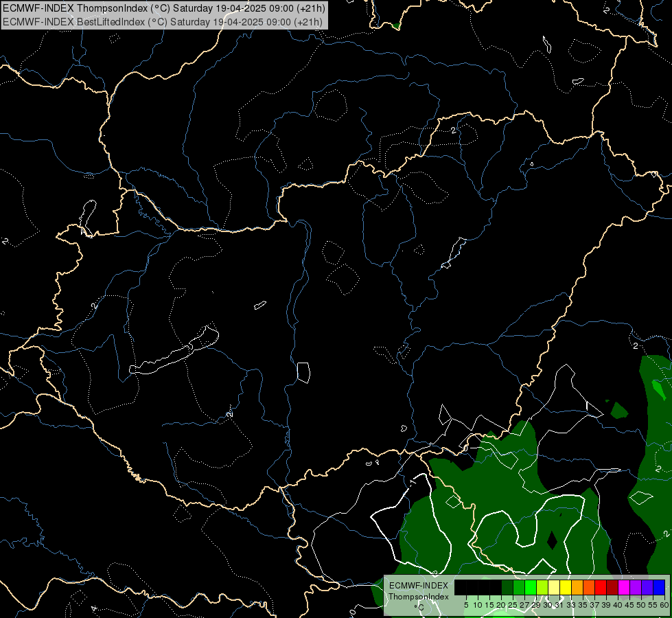Choose the violet 50–55 legend swatch
Image resolution: width=672 pixels, height=618 pixels.
647,587
